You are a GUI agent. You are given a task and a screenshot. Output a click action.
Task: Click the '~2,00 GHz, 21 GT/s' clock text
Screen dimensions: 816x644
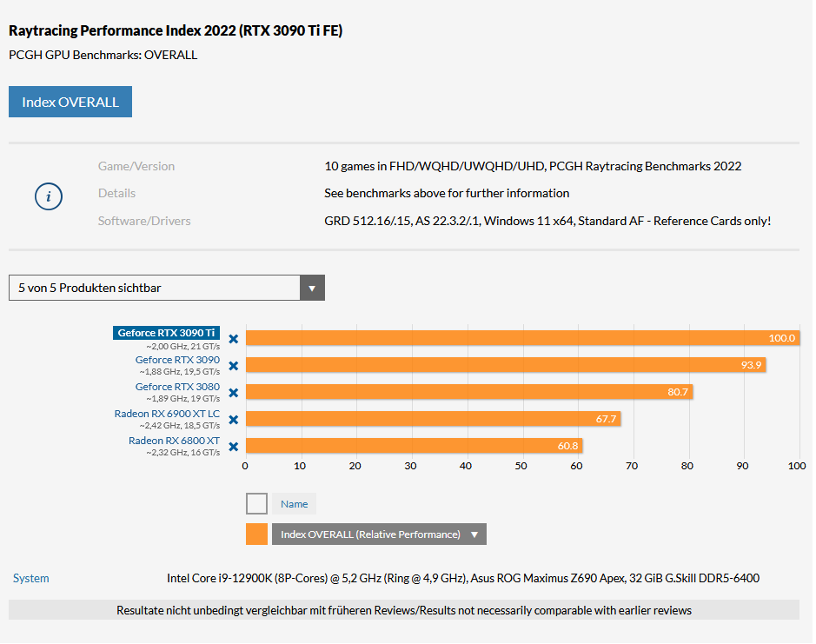[x=183, y=348]
